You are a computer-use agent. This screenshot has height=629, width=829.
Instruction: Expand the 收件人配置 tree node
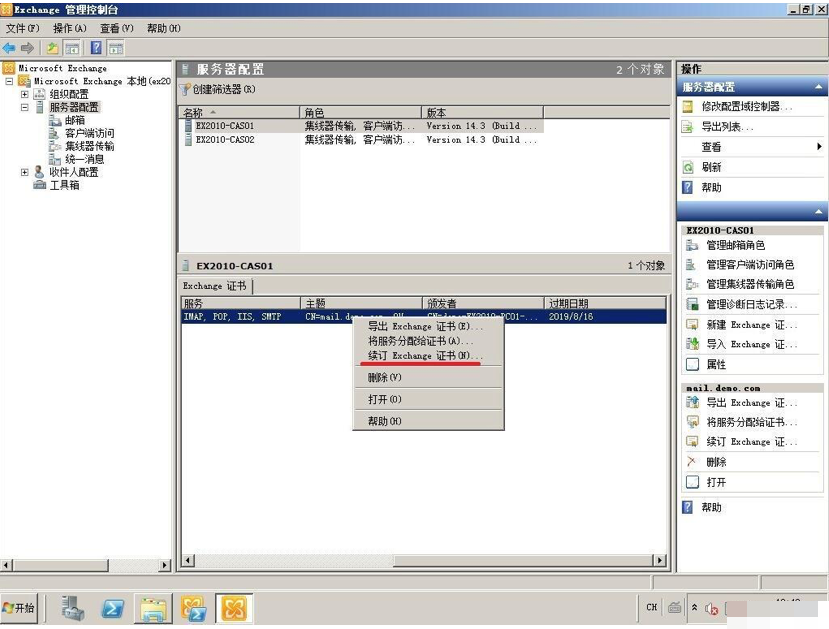pyautogui.click(x=24, y=172)
